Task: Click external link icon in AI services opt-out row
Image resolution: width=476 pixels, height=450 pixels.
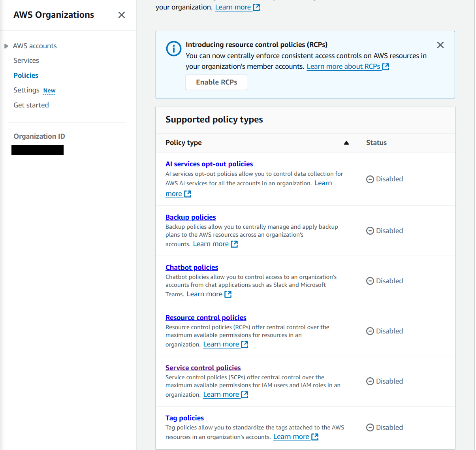Action: pyautogui.click(x=188, y=194)
